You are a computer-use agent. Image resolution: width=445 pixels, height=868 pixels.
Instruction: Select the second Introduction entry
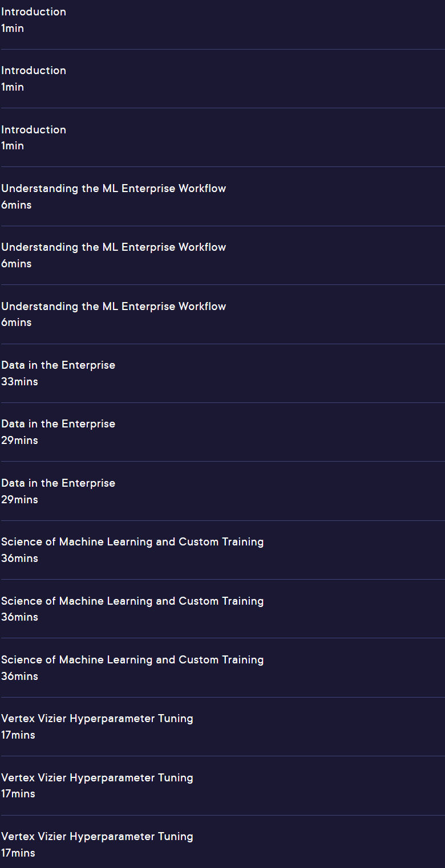34,71
